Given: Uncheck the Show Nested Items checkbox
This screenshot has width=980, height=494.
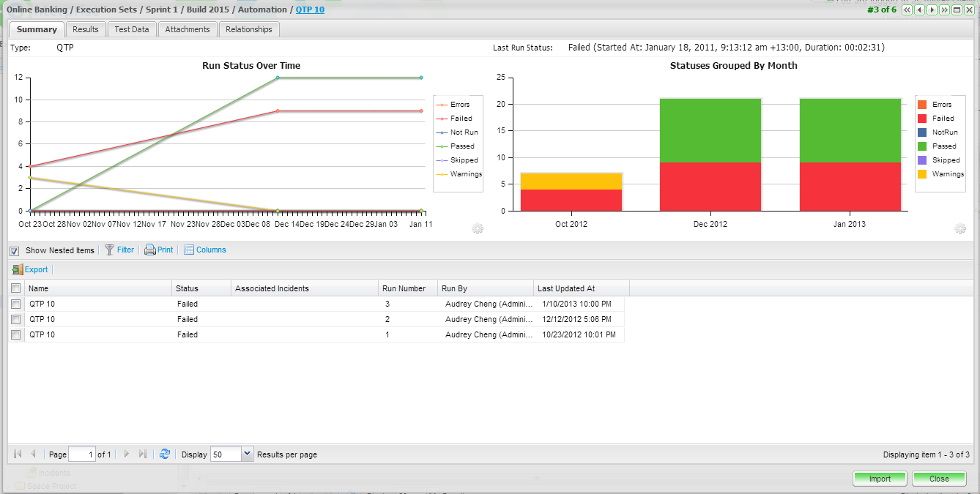Looking at the screenshot, I should (x=15, y=251).
